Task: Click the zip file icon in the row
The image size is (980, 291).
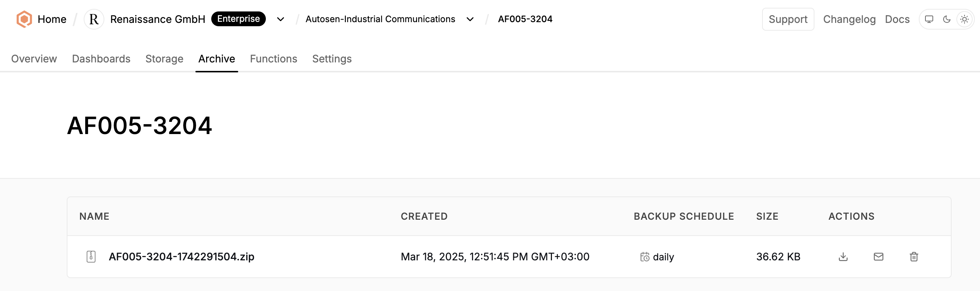Action: tap(91, 257)
